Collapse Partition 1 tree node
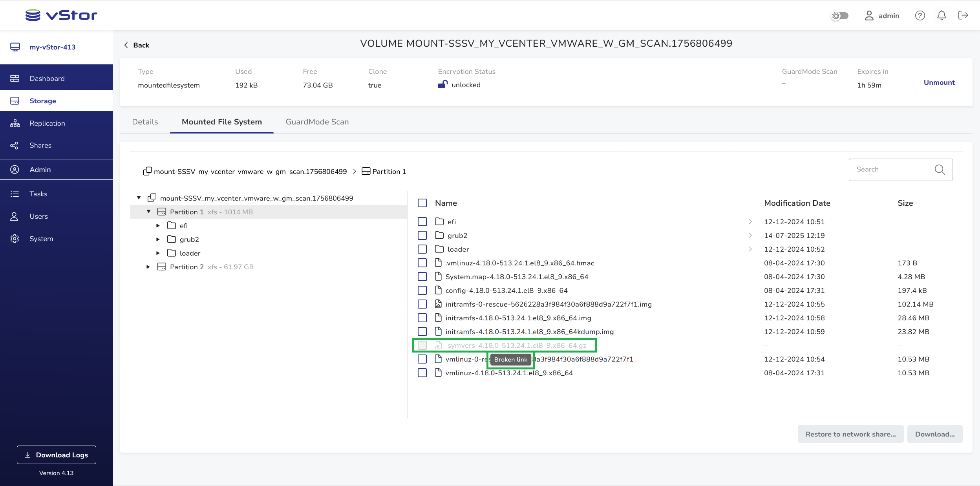Screen dimensions: 980x486 pyautogui.click(x=148, y=212)
